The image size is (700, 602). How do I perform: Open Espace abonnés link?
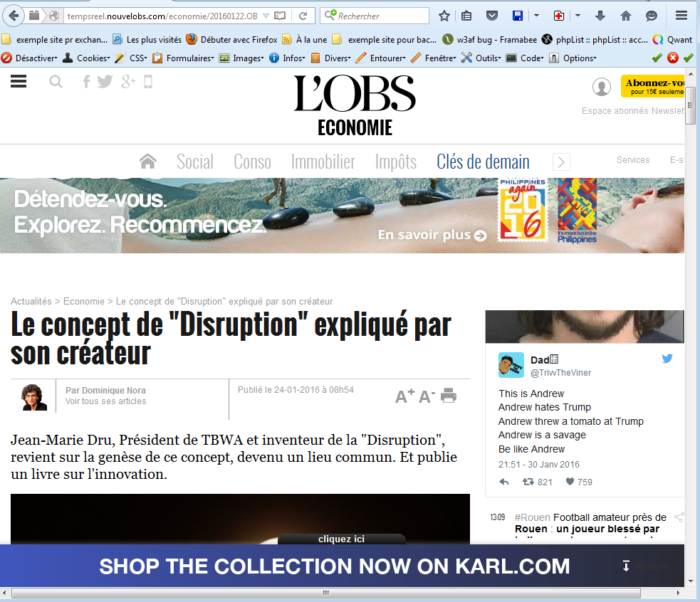(x=615, y=111)
